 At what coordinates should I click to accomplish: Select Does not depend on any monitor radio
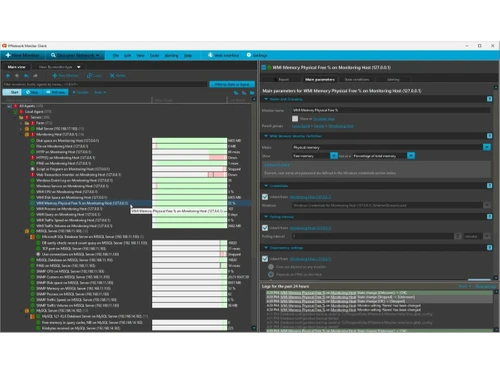coord(271,267)
